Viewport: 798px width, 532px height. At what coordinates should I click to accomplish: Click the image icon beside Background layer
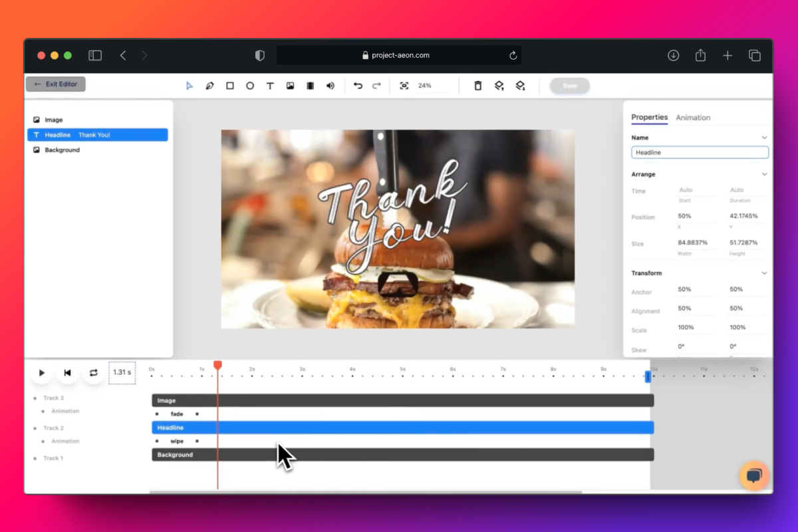tap(37, 150)
